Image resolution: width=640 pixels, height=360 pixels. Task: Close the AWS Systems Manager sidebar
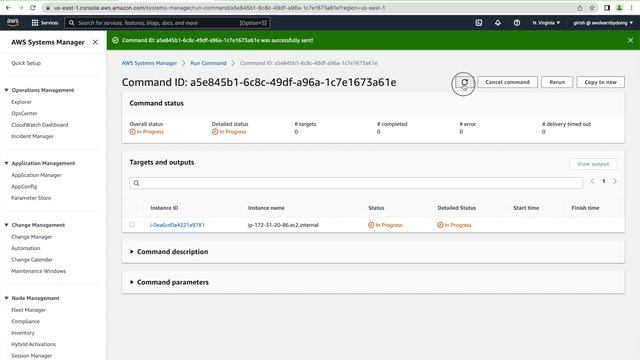coord(95,42)
